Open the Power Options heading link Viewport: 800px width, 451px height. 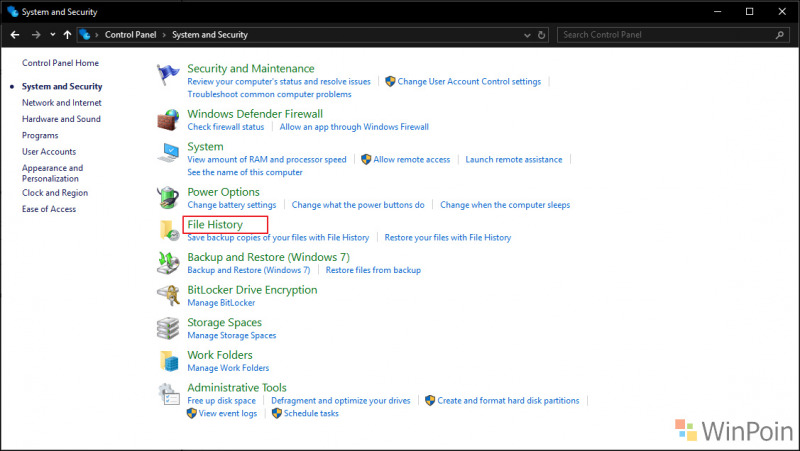click(x=223, y=192)
